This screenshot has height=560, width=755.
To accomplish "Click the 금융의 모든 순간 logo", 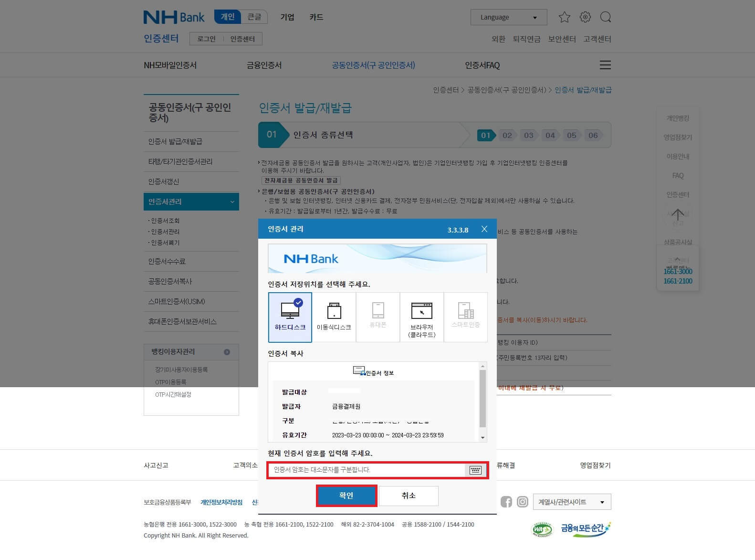I will click(x=586, y=529).
